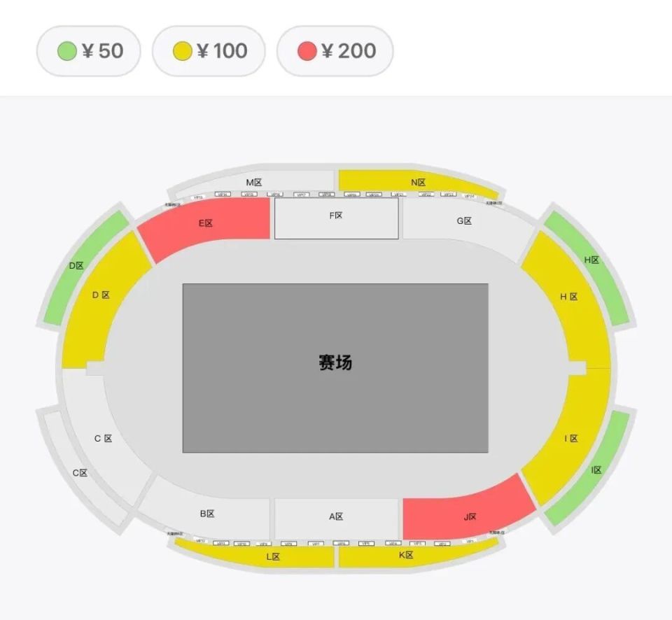Click the green dot in ¥50 chip
The width and height of the screenshot is (672, 620).
coord(66,51)
